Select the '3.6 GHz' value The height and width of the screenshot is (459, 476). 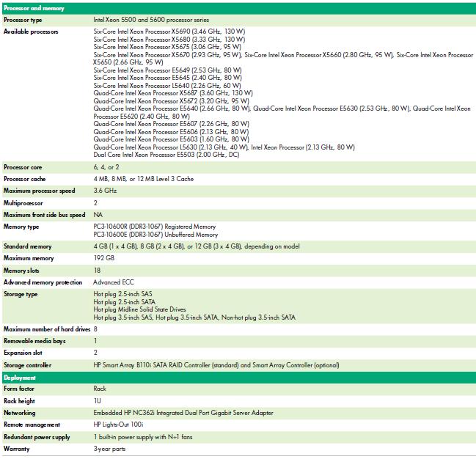(105, 191)
